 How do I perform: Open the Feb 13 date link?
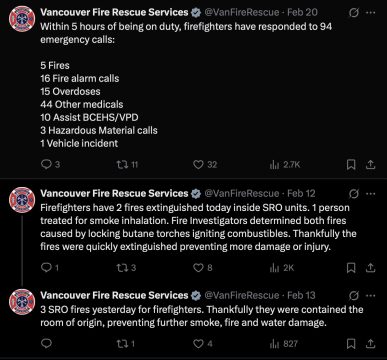point(301,295)
